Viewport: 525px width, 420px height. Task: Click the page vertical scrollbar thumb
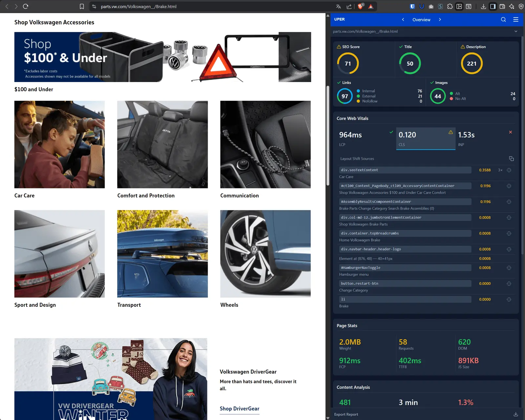click(x=327, y=136)
